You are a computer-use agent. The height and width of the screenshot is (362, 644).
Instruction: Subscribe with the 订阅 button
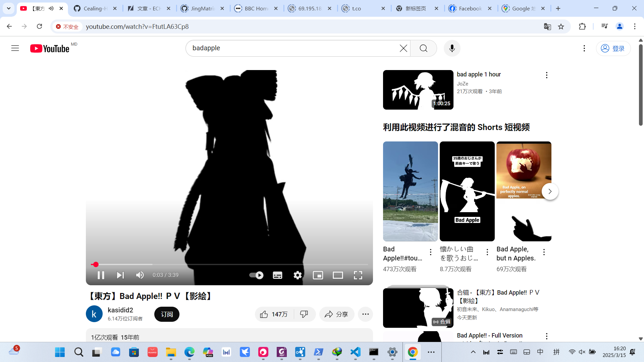[167, 314]
